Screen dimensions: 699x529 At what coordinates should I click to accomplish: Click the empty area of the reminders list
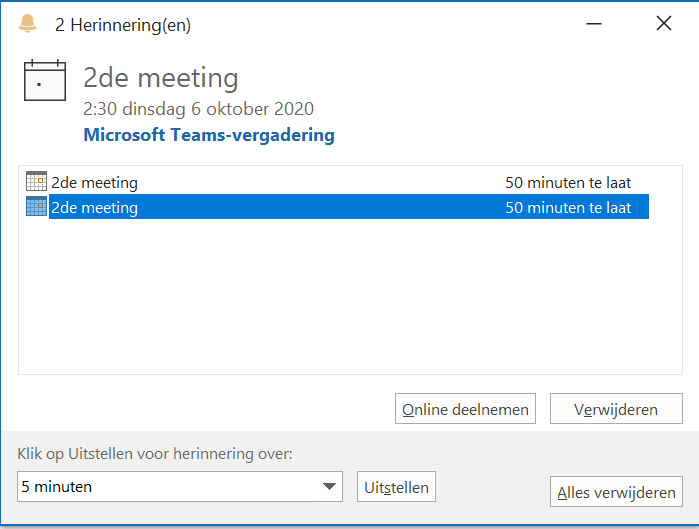pos(350,296)
